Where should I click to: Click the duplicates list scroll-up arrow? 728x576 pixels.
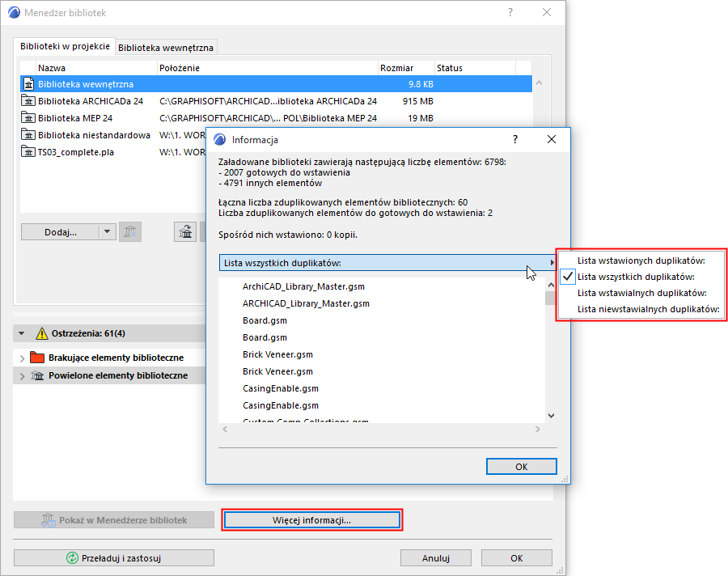coord(551,285)
